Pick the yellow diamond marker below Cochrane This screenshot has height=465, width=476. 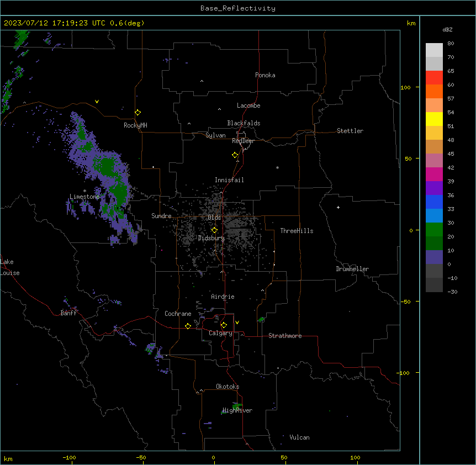[188, 326]
